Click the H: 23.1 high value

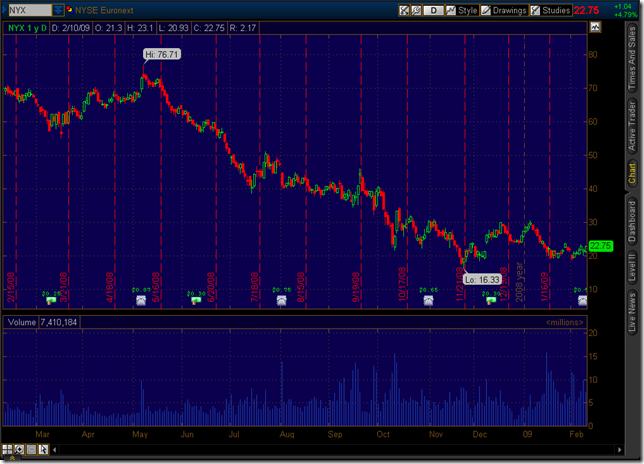click(140, 28)
